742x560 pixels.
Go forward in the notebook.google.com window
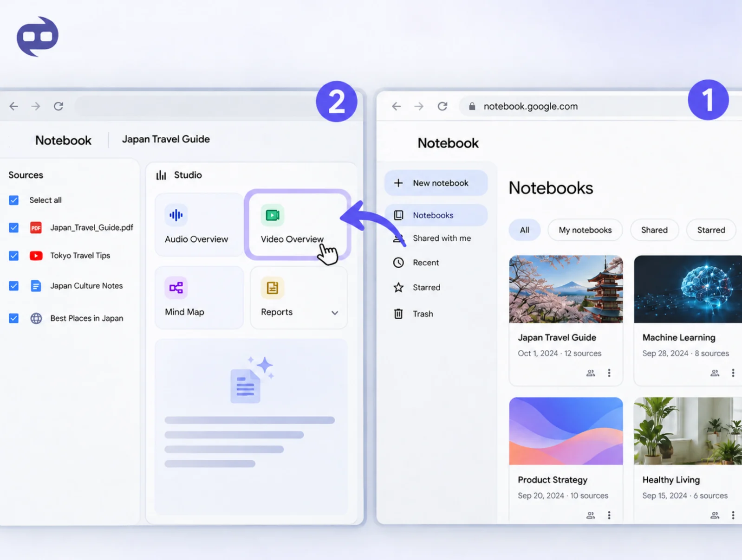click(419, 106)
